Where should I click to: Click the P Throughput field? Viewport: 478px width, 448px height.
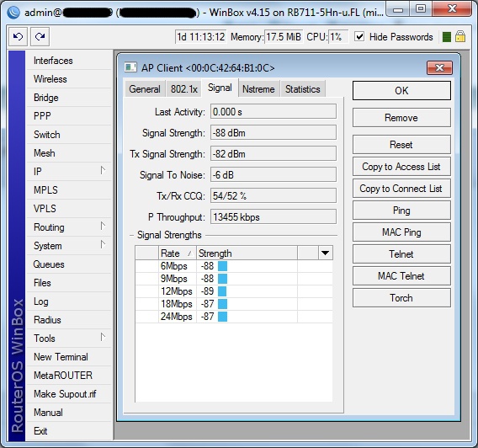[x=274, y=216]
